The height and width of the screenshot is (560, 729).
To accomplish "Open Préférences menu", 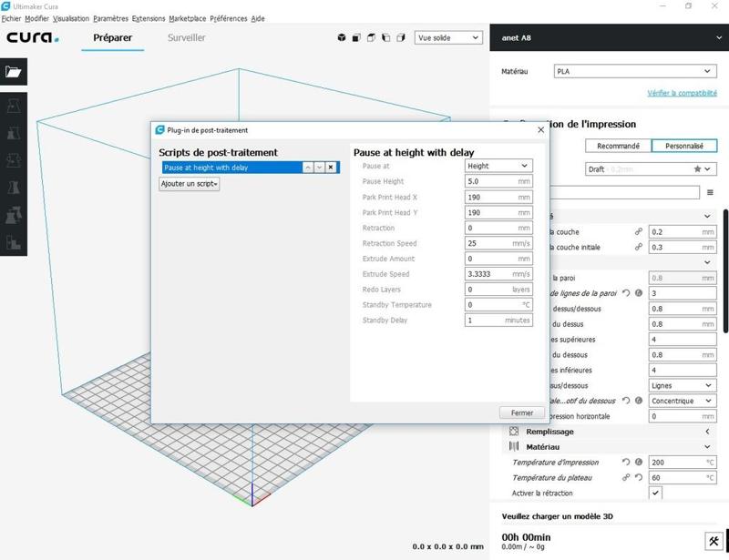I will 229,18.
